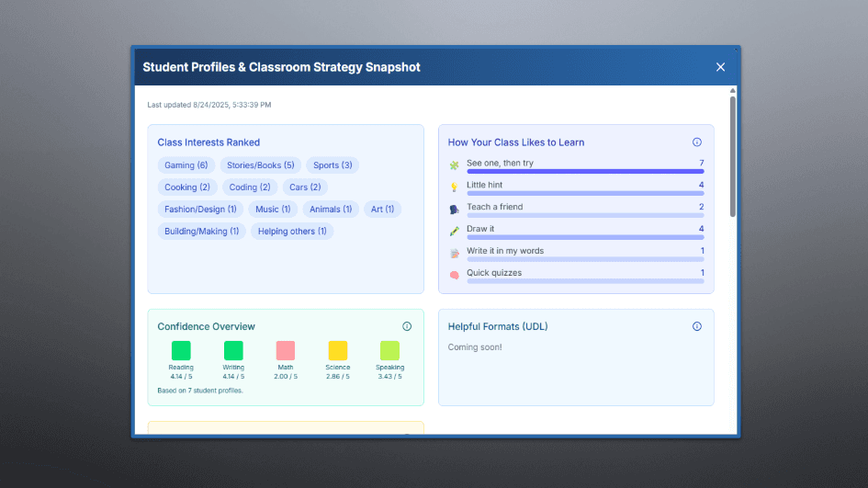Click the Fashion/Design (1) tag
Screen dimensions: 868x488
coord(200,210)
